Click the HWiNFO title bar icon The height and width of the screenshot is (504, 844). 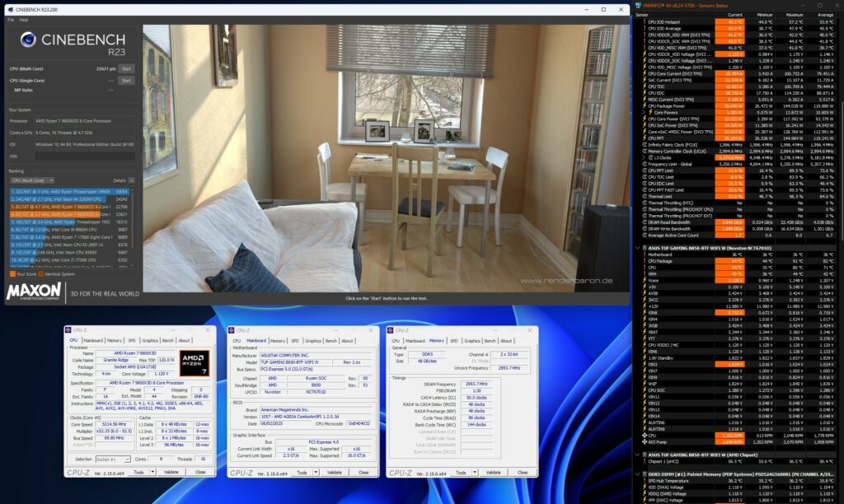[x=639, y=6]
